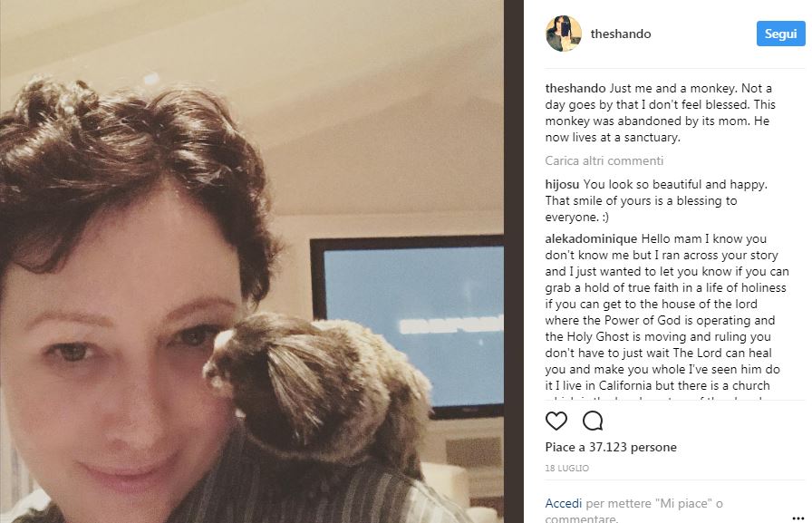The image size is (812, 523).
Task: Open theshando's round profile avatar
Action: (x=564, y=34)
